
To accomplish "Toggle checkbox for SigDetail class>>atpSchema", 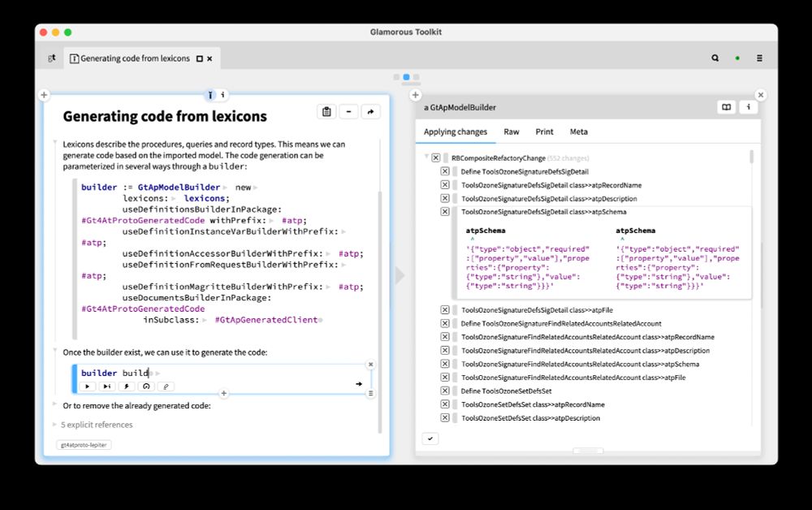I will [445, 212].
